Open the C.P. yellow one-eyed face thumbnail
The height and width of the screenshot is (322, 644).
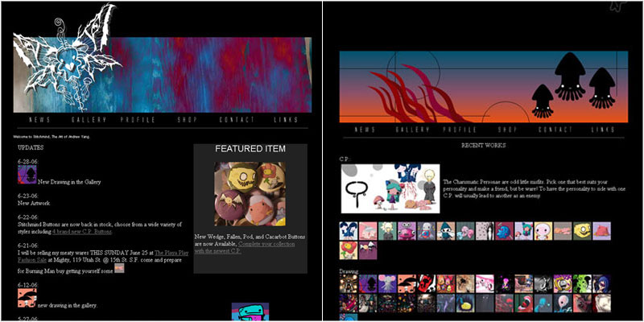click(x=582, y=231)
